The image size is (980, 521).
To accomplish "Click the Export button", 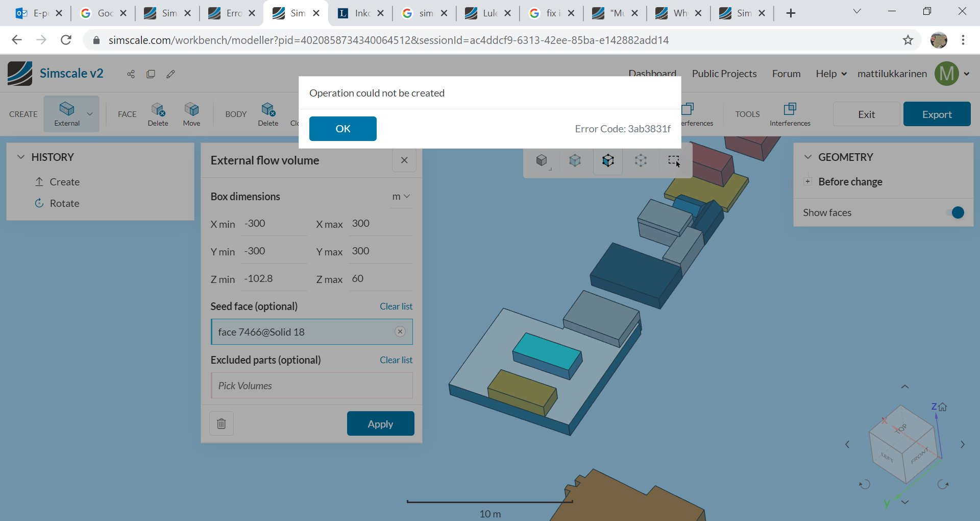I will tap(937, 114).
